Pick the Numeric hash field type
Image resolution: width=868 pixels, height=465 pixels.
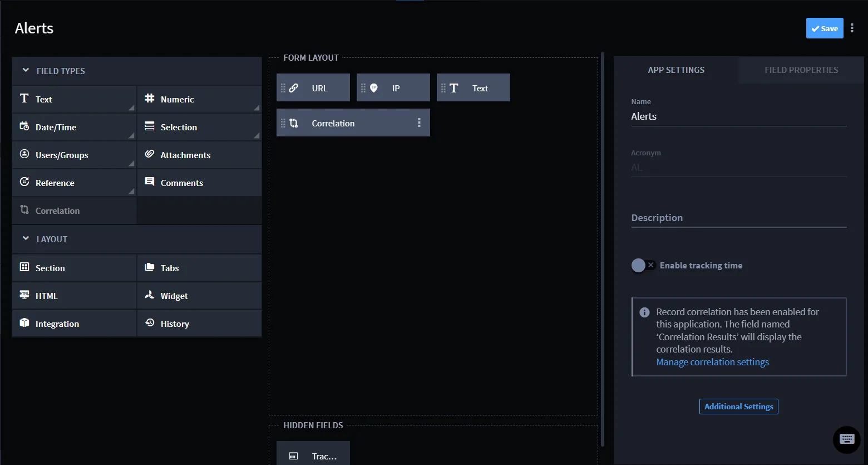(199, 99)
